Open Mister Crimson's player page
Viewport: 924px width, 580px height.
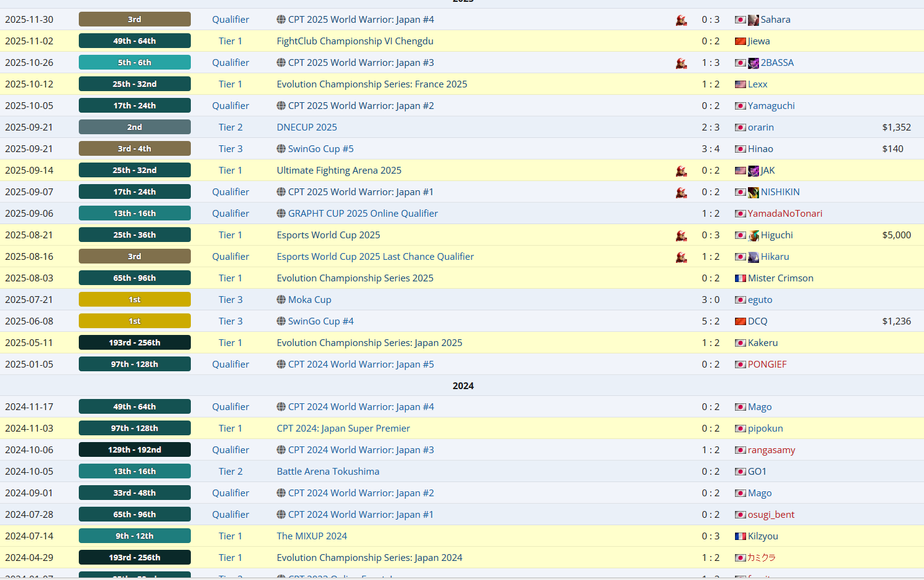click(781, 278)
